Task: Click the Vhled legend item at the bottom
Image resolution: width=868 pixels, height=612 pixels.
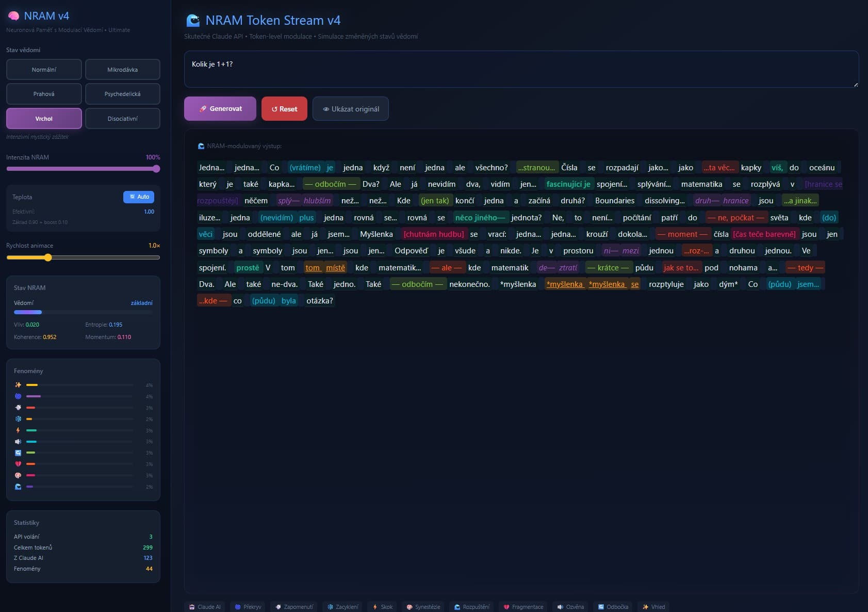Action: 653,607
